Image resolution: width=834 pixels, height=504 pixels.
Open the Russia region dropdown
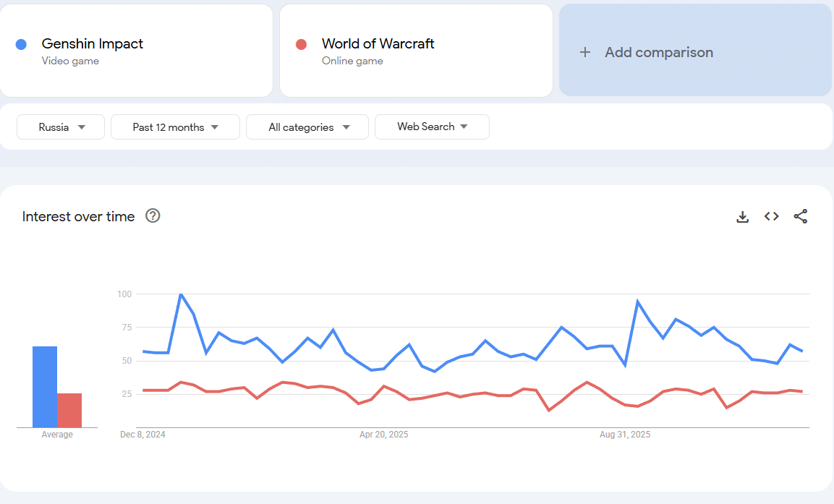(61, 127)
